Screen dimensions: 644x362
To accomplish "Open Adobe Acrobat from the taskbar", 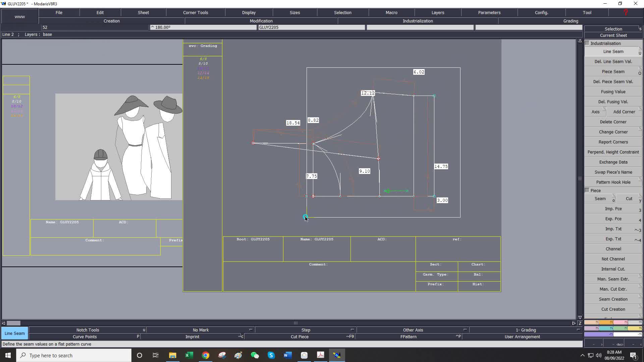I will click(x=320, y=355).
